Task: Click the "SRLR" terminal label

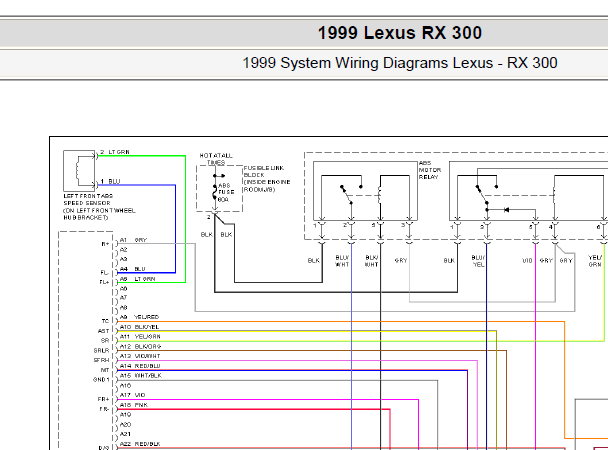Action: pos(102,350)
